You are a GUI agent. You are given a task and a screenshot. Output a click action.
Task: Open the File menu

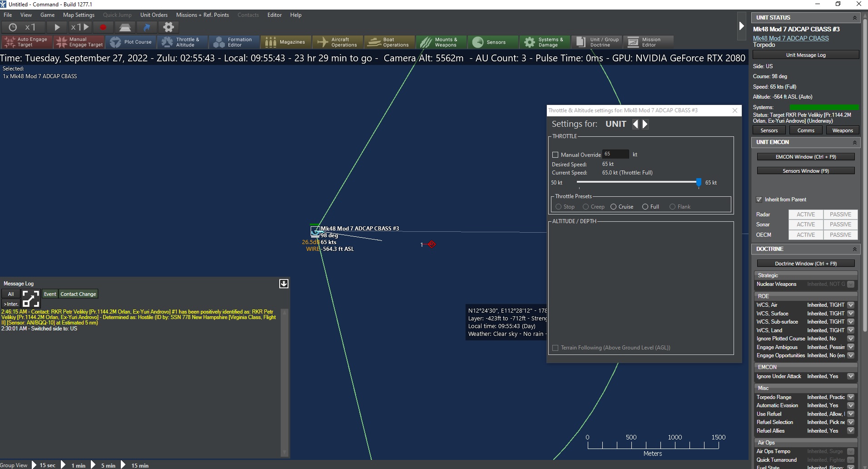[8, 15]
